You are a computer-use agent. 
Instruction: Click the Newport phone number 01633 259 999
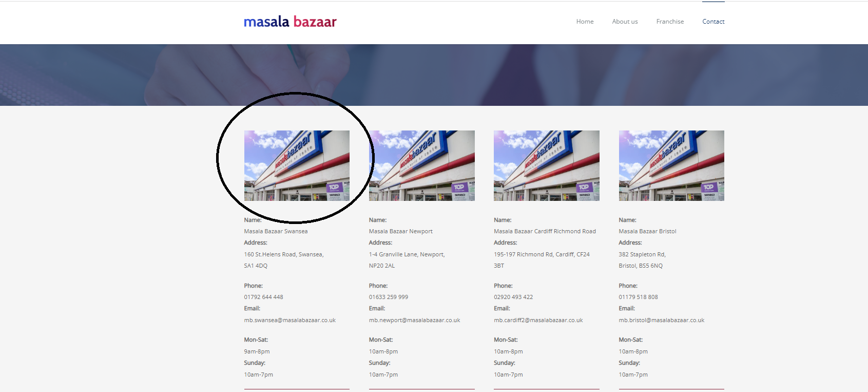tap(389, 297)
